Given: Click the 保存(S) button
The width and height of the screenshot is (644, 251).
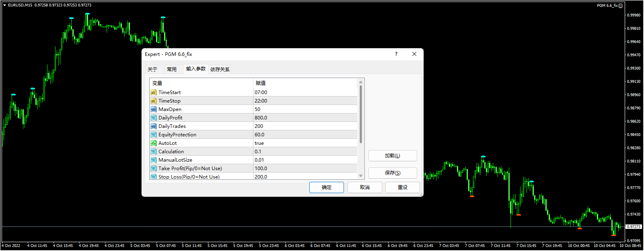Looking at the screenshot, I should coord(392,173).
